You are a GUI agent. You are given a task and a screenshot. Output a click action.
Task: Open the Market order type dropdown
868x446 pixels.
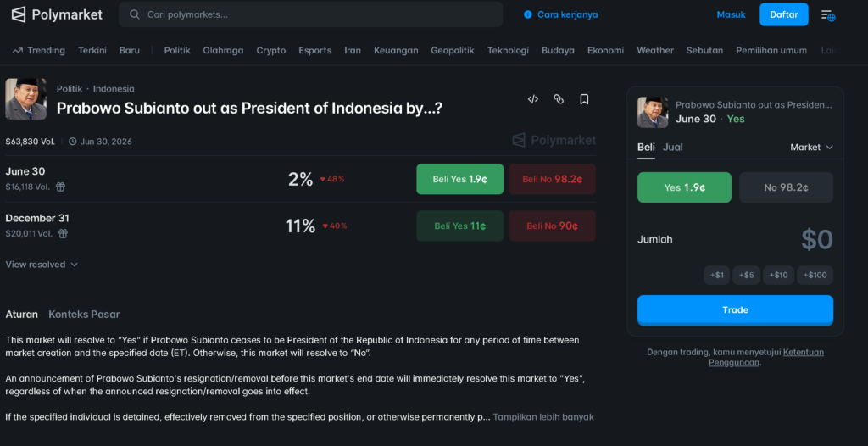click(x=811, y=148)
